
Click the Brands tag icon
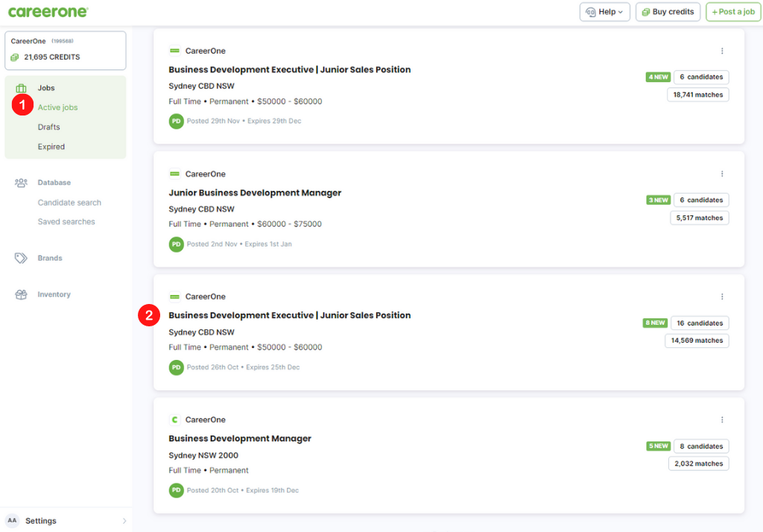(21, 258)
